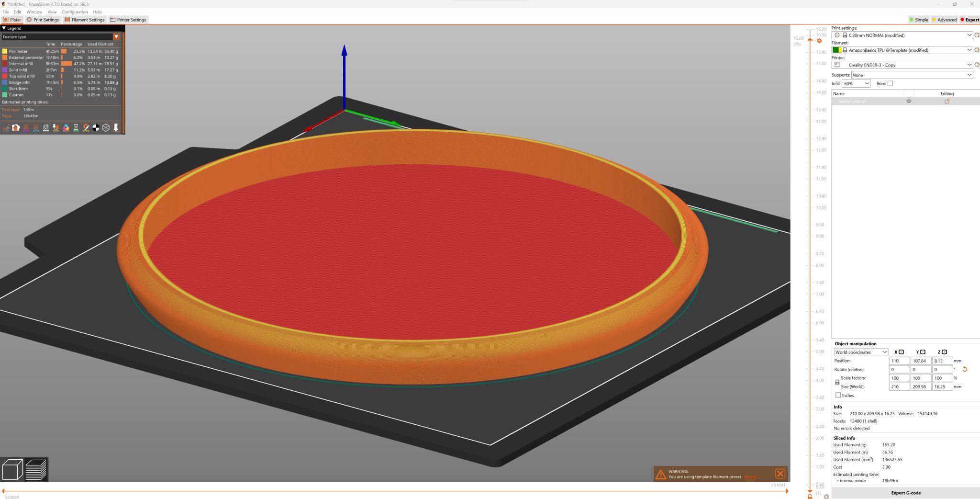
Task: Toggle Tool changes visibility in legend toolbar
Action: coord(56,127)
